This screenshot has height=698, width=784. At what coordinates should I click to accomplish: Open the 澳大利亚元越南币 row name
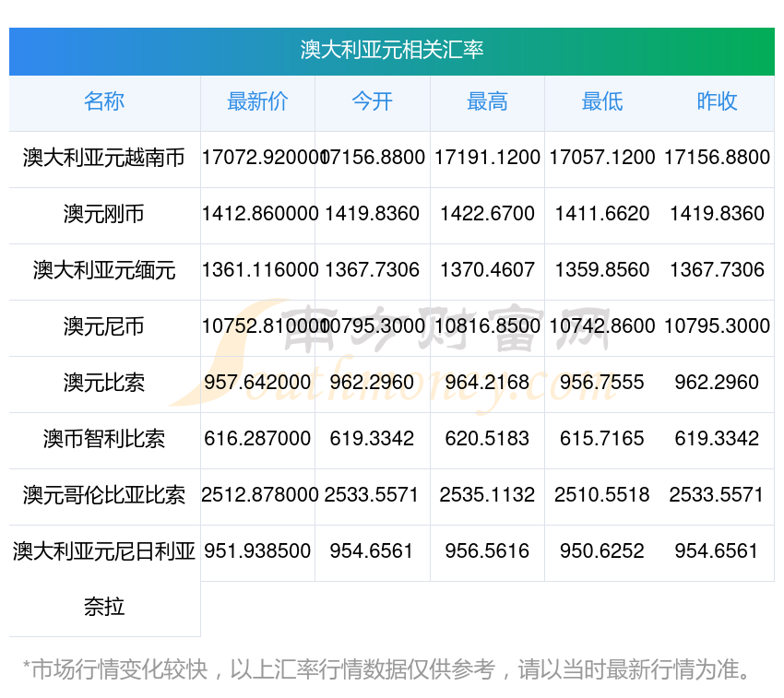click(104, 158)
